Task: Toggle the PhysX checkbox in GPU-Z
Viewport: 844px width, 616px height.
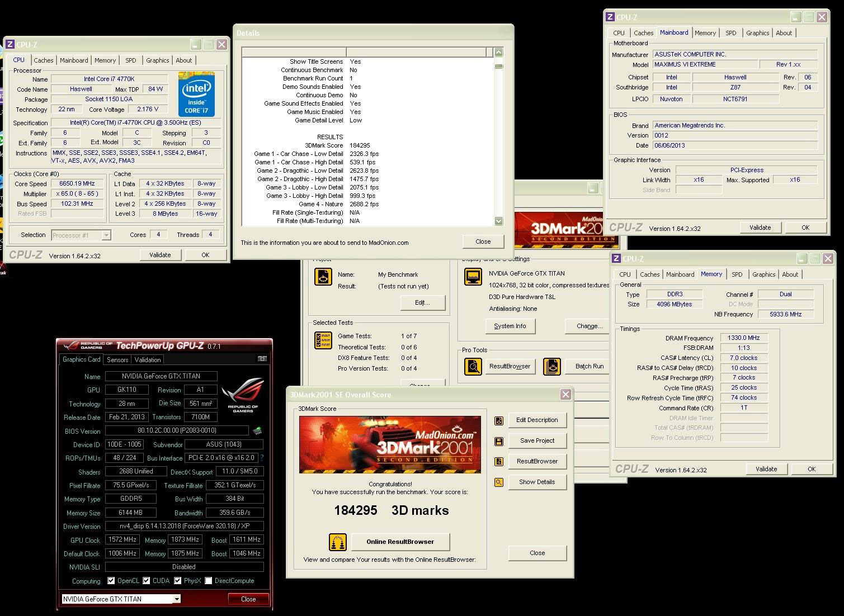Action: point(178,581)
